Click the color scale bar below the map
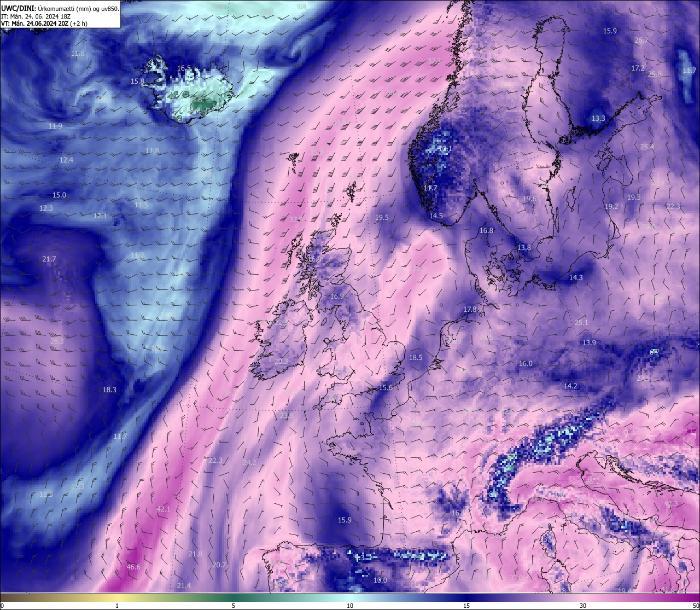700x610 pixels. [x=350, y=596]
